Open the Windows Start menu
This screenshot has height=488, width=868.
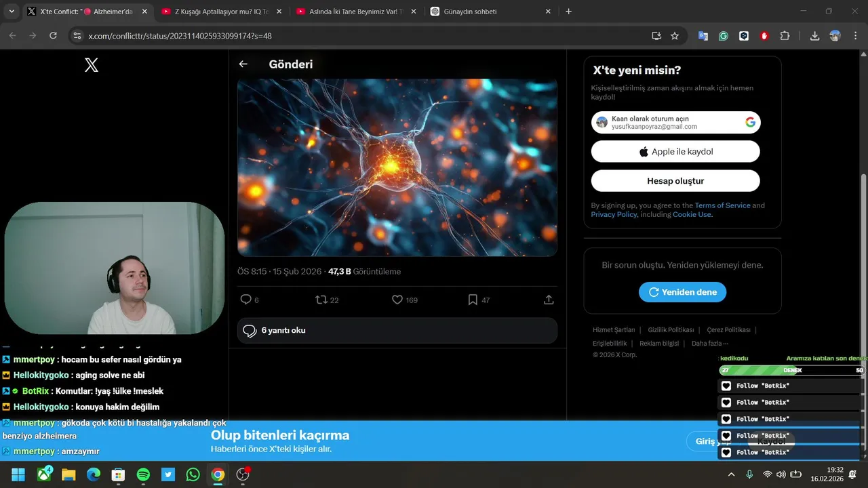click(x=18, y=474)
